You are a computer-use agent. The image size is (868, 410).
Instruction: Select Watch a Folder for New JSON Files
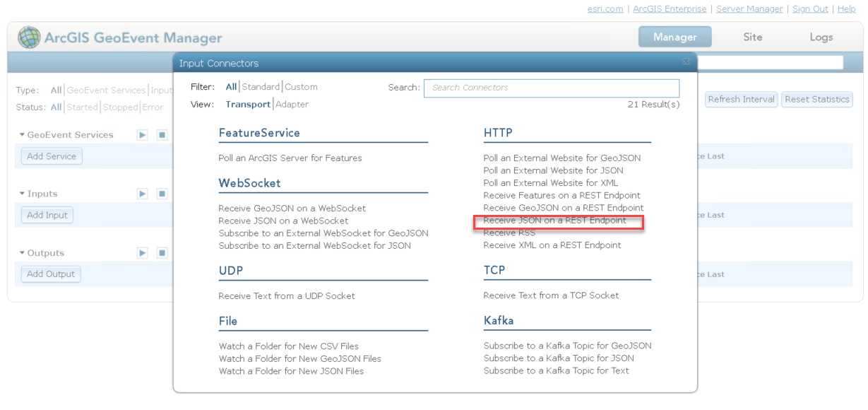pos(291,370)
